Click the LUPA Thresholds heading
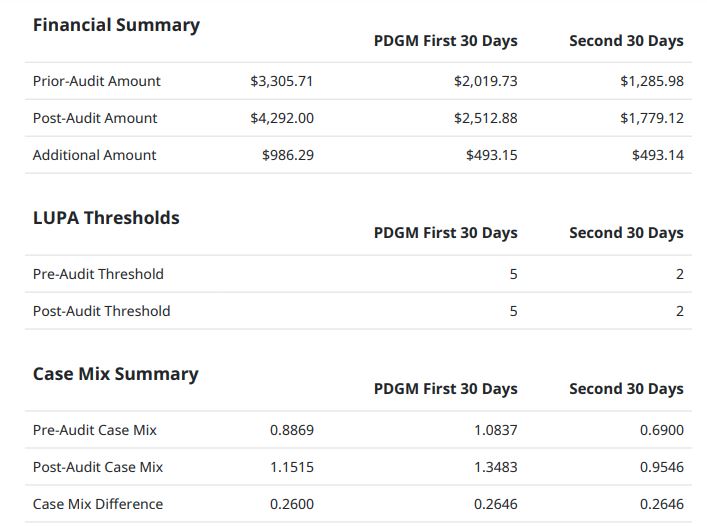The width and height of the screenshot is (707, 526). coord(106,218)
